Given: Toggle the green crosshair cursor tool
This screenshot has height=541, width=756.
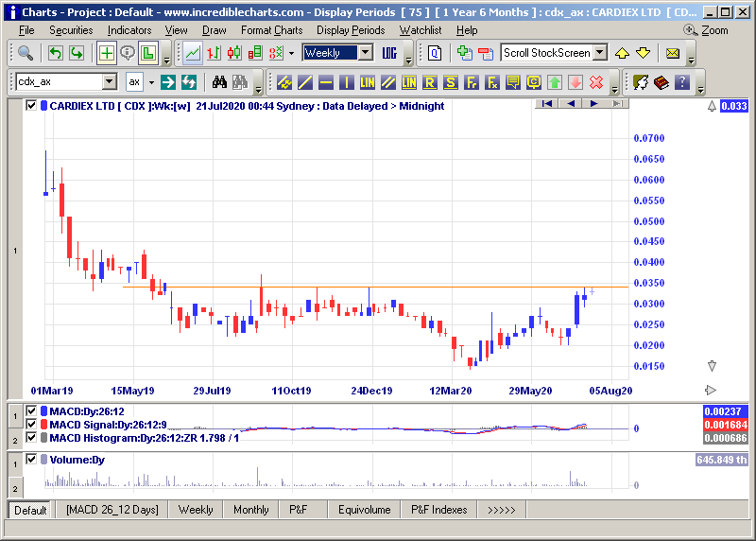Looking at the screenshot, I should tap(107, 53).
